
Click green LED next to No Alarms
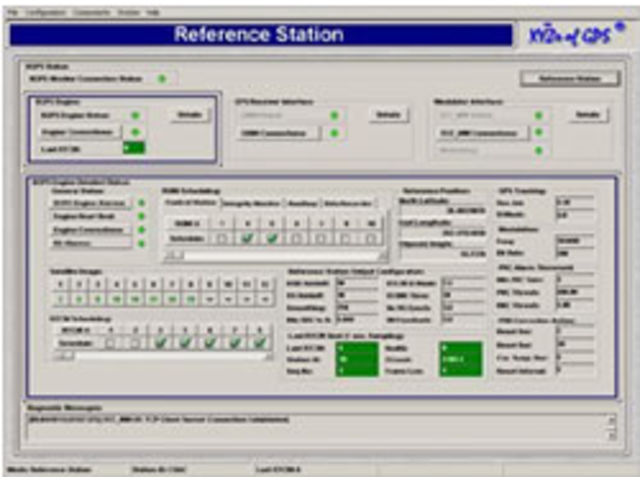[141, 242]
